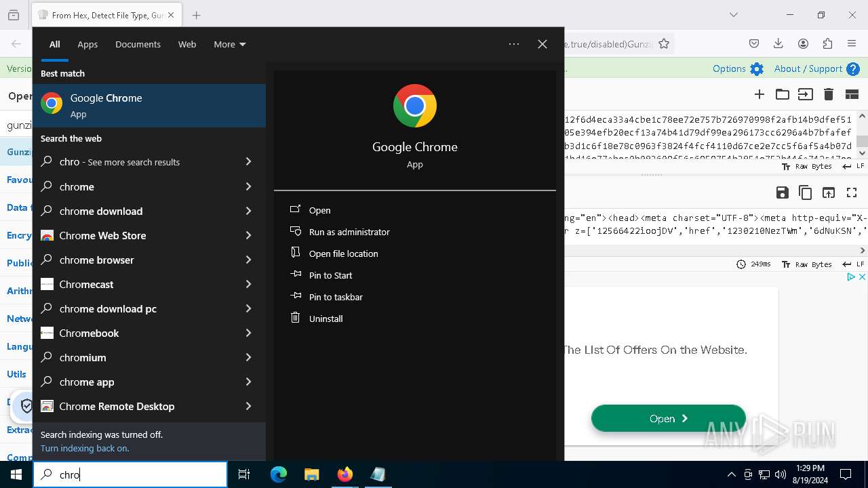Select the Chromebook search suggestion
The height and width of the screenshot is (488, 868).
[x=149, y=333]
